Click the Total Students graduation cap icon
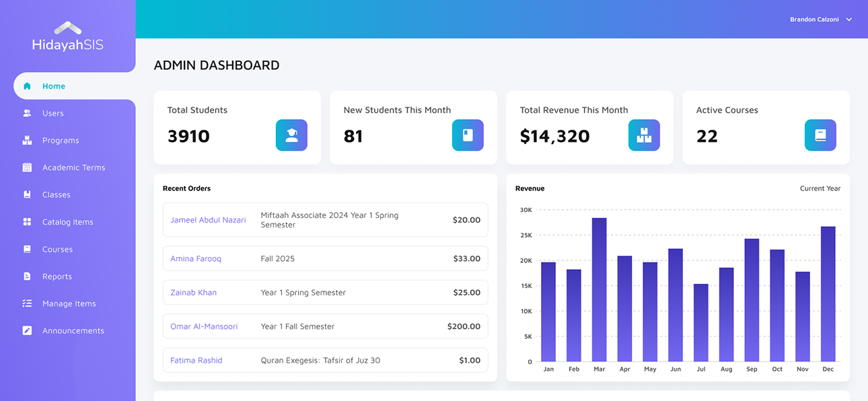The height and width of the screenshot is (401, 868). 291,135
